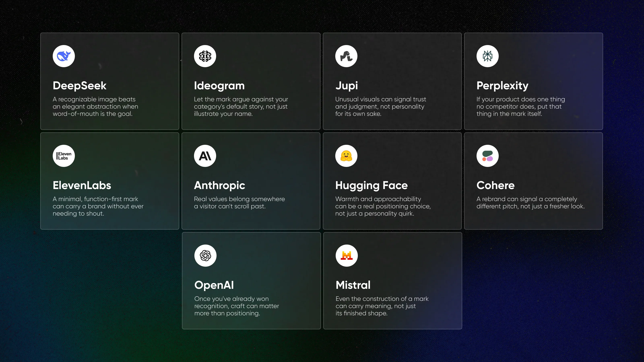Click text 'A minimal, function-first mark'

coord(95,199)
